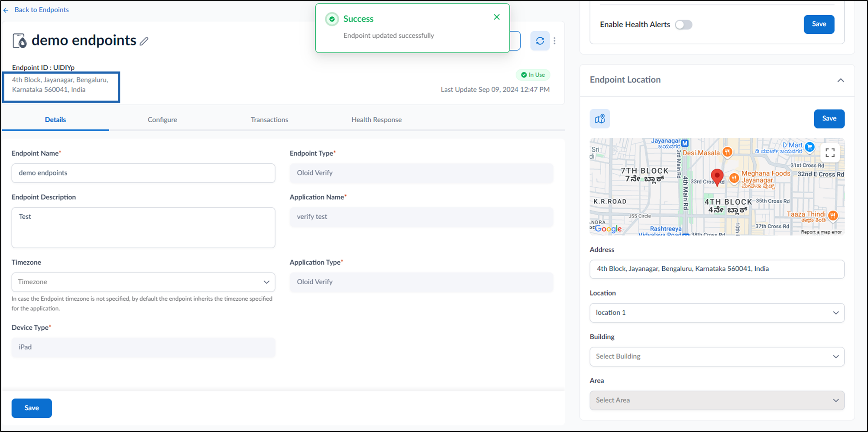
Task: Go to the Health Response tab
Action: (376, 120)
